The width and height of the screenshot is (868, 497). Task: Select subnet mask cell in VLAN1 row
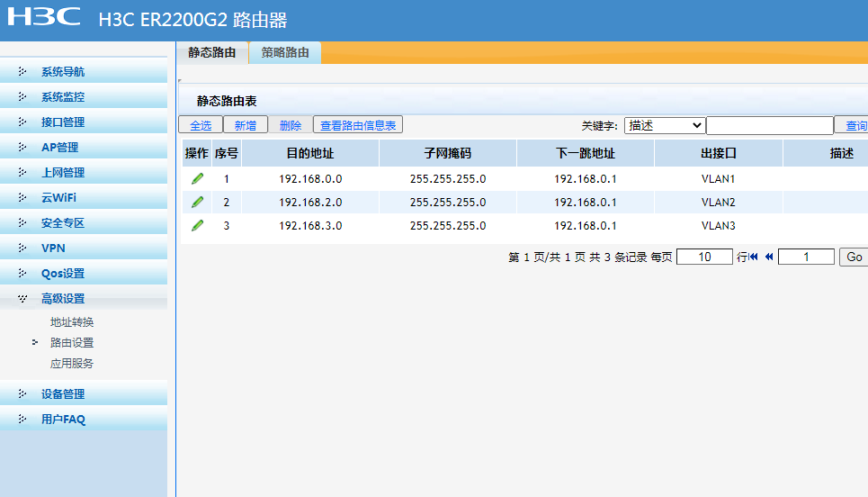click(x=448, y=179)
